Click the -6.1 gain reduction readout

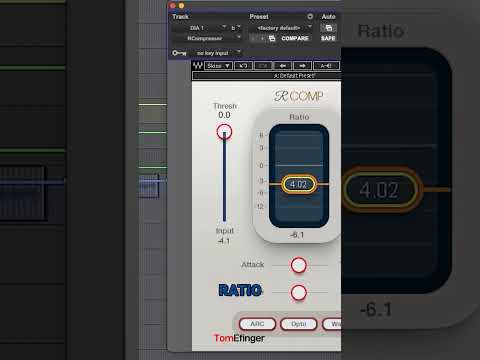point(297,235)
